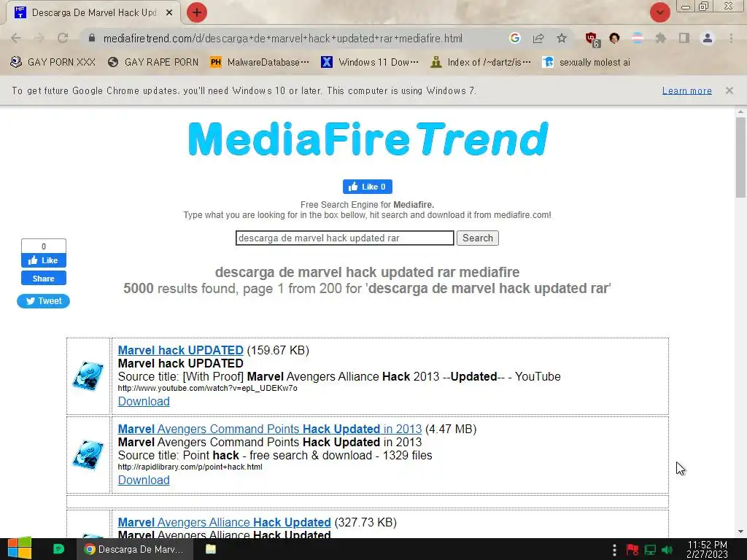Screen dimensions: 747x560
Task: Open the Chrome profile avatar
Action: click(708, 38)
